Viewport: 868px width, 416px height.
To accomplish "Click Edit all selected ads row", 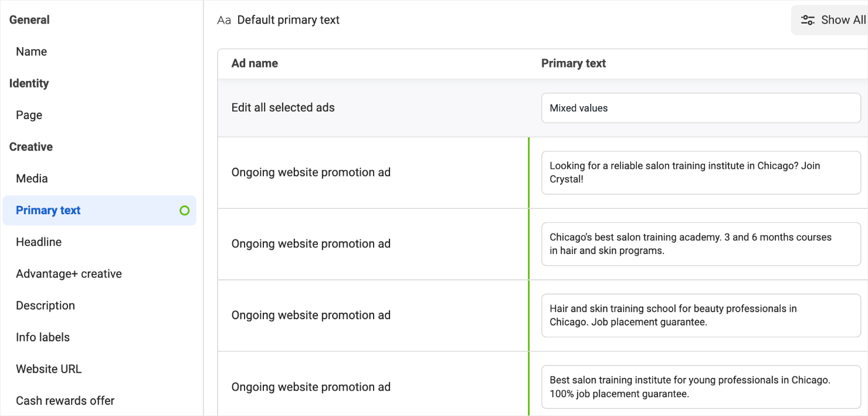I will pos(283,107).
